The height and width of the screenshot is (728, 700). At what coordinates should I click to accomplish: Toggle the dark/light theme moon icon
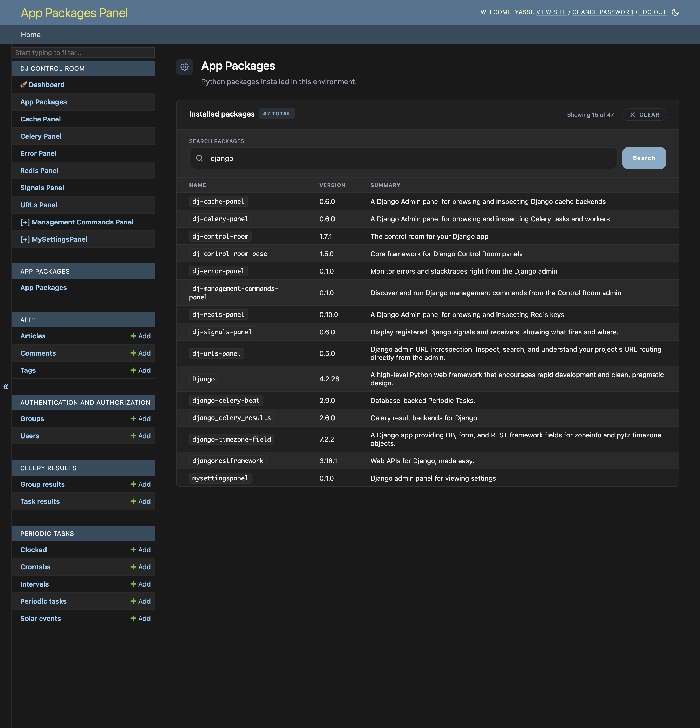tap(675, 12)
